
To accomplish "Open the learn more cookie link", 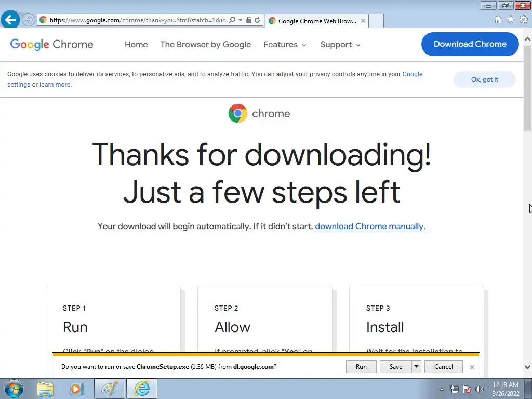I will tap(55, 85).
